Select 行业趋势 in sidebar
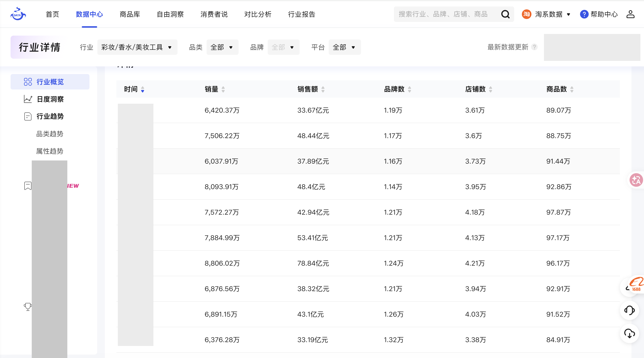This screenshot has width=644, height=358. 50,116
